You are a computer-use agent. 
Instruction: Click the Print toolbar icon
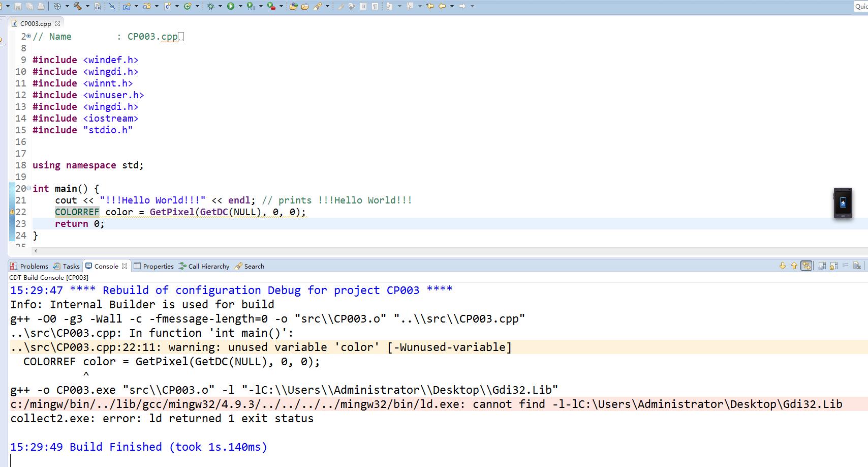tap(41, 6)
